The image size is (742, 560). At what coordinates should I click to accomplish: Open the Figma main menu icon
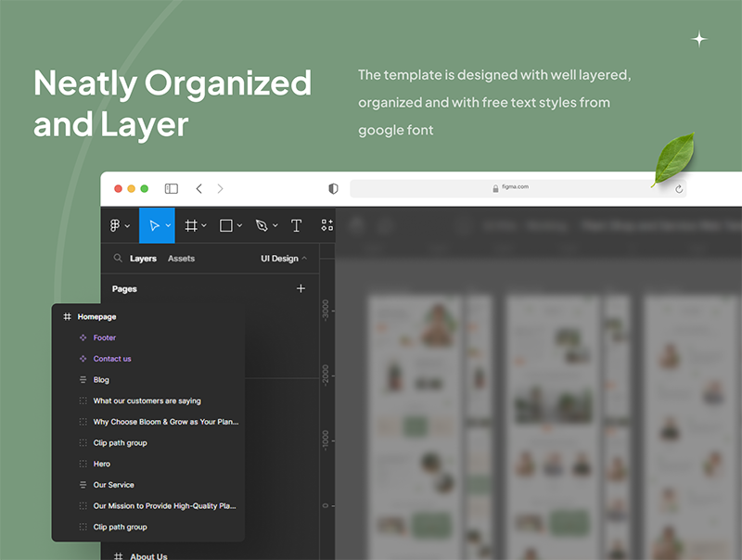point(115,225)
